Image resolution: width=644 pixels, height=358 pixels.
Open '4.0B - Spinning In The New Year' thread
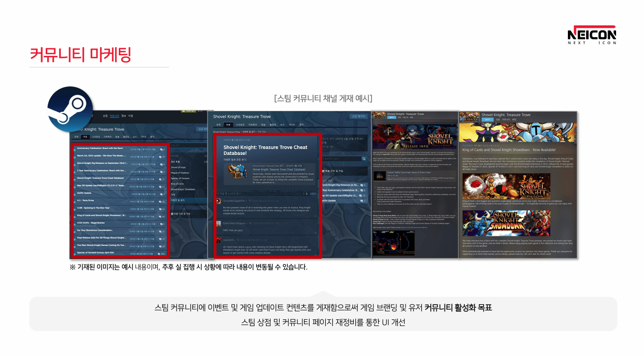pos(120,208)
